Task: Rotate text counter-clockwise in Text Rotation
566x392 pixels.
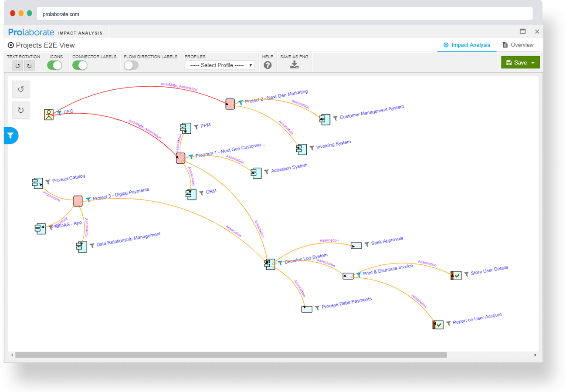Action: (x=17, y=66)
